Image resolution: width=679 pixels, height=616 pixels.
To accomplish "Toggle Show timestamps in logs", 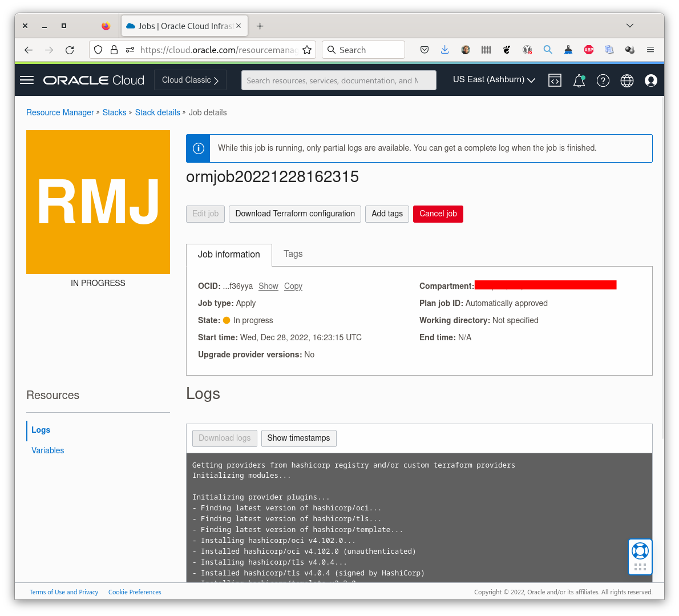I will (x=298, y=438).
